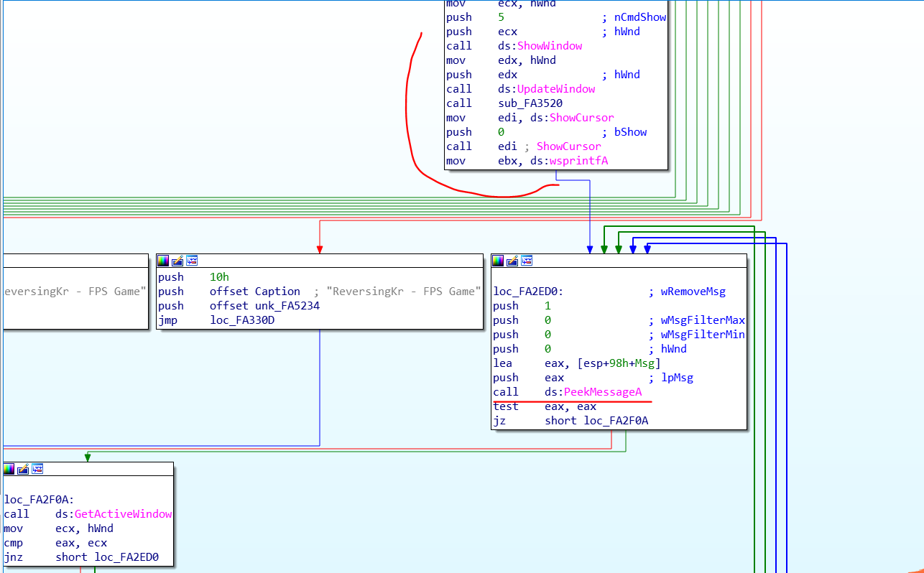Click the mov edx, hWnd instruction
This screenshot has width=924, height=573.
(x=501, y=60)
